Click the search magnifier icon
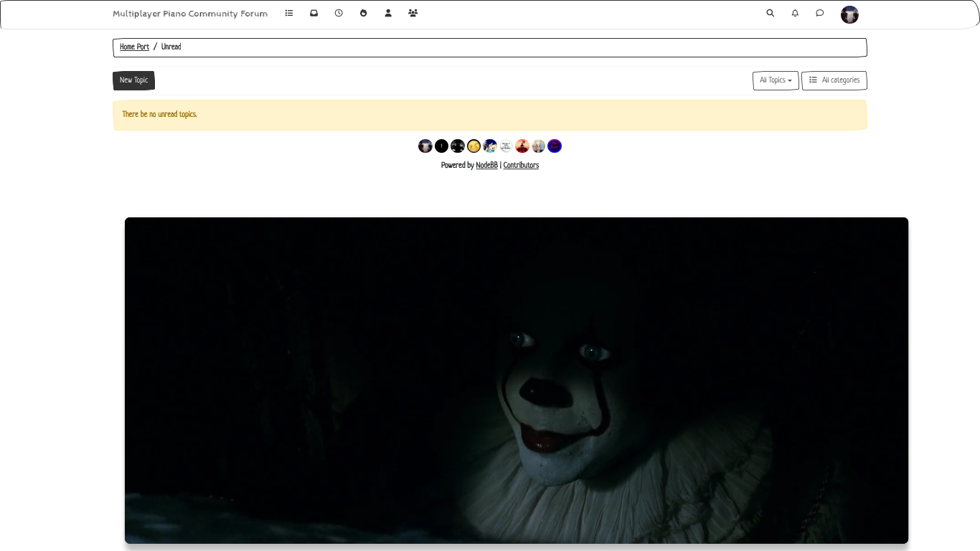This screenshot has width=980, height=551. pyautogui.click(x=771, y=13)
